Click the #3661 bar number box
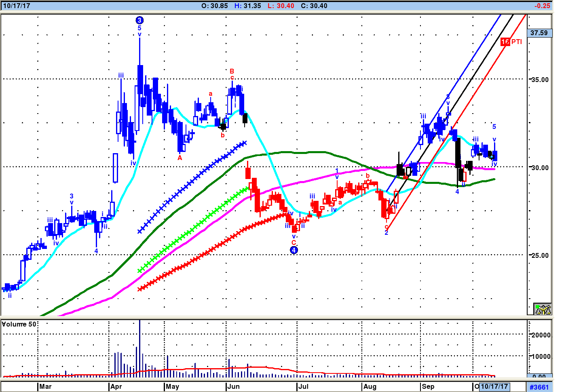This screenshot has width=566, height=392. coord(539,387)
